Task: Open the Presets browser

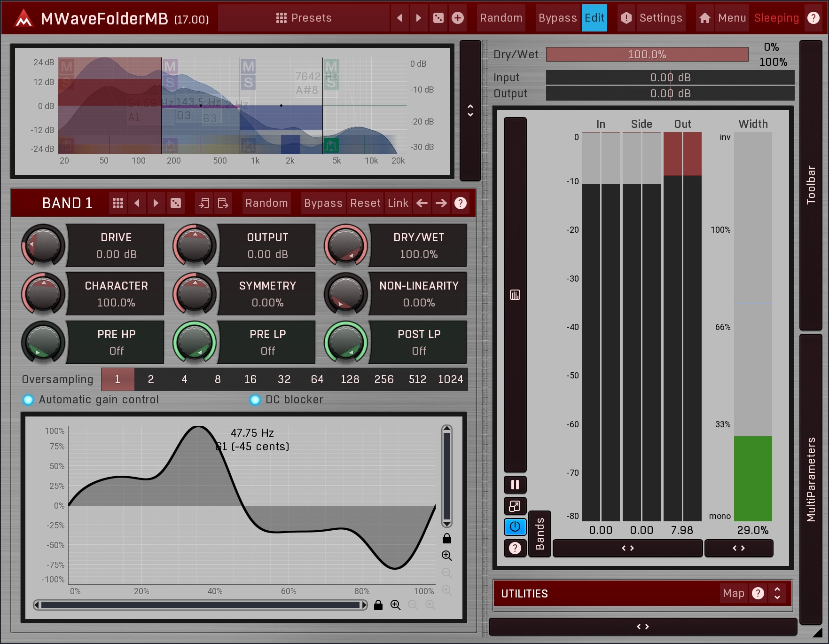Action: (304, 18)
